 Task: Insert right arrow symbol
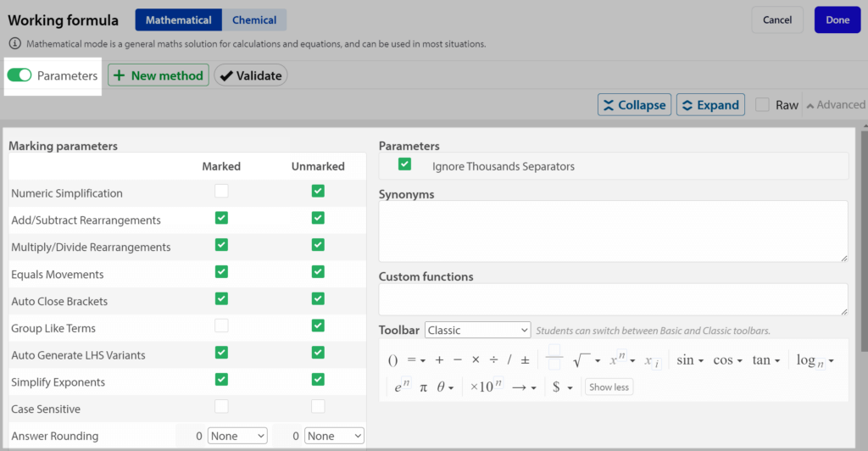[520, 387]
